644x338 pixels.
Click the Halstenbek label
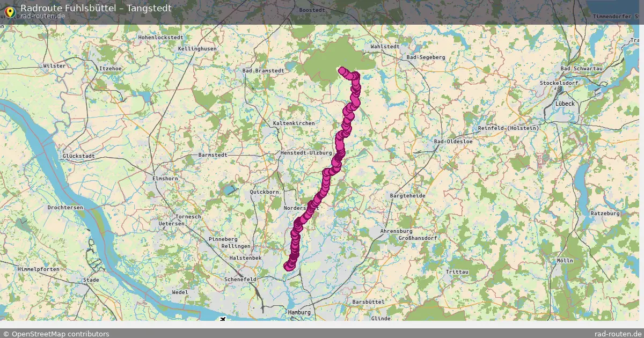coord(245,258)
